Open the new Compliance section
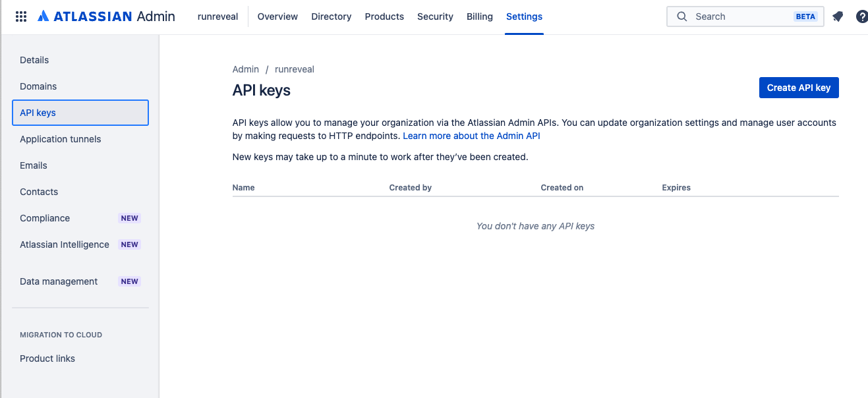Viewport: 868px width, 398px height. pos(44,218)
